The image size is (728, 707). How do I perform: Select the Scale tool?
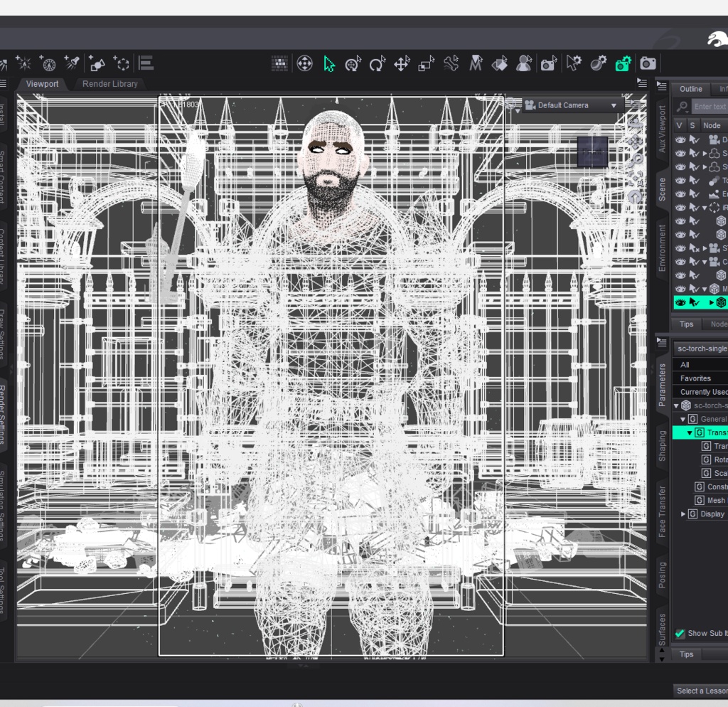tap(426, 63)
